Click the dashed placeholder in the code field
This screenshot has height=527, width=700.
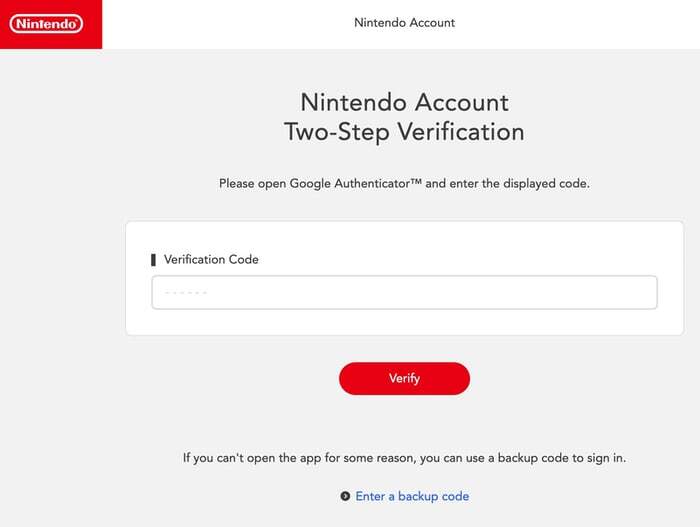(185, 294)
